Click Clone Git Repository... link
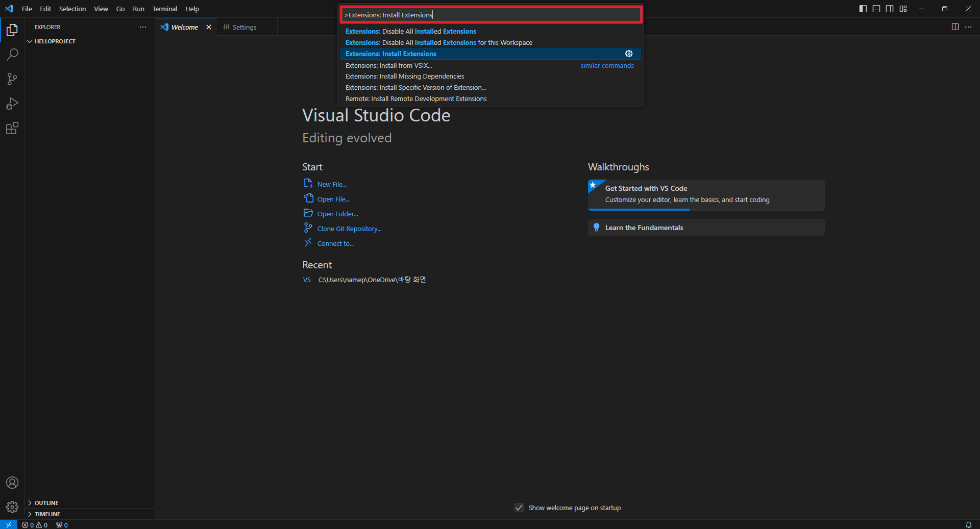The height and width of the screenshot is (529, 980). coord(349,229)
